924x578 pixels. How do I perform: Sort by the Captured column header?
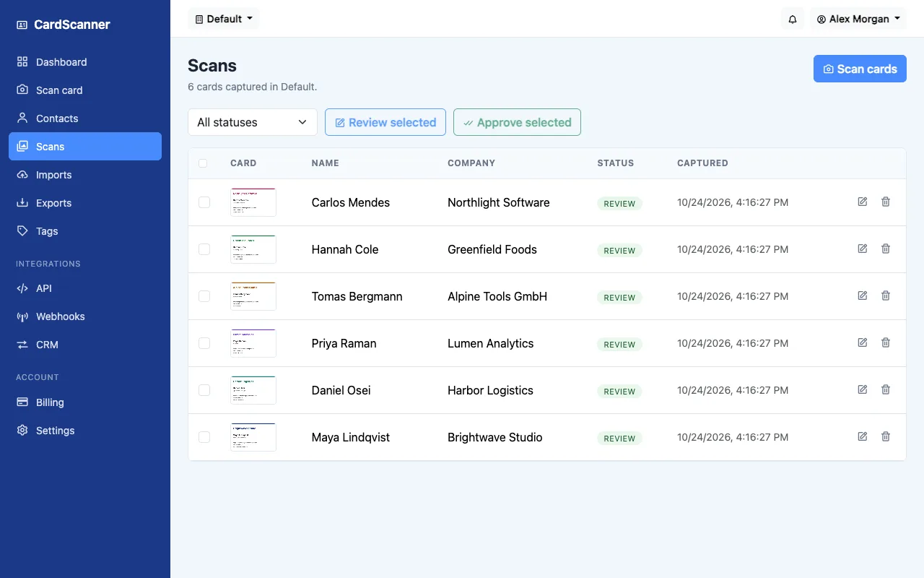(702, 163)
